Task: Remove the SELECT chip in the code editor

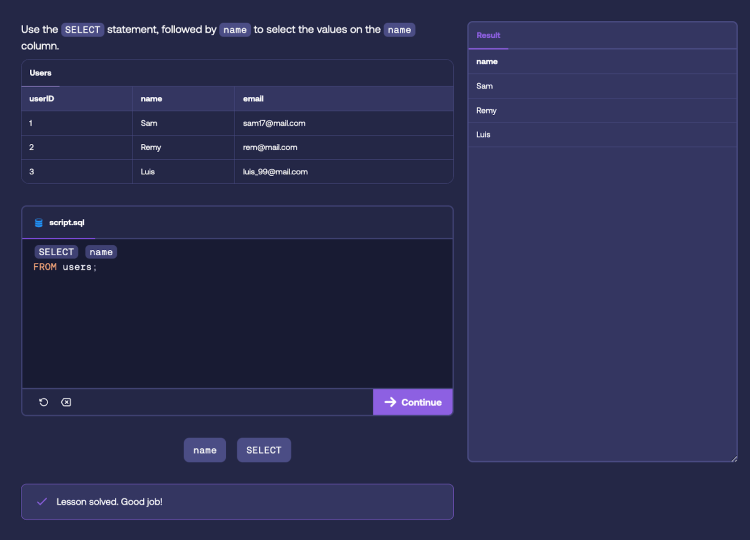Action: click(56, 252)
